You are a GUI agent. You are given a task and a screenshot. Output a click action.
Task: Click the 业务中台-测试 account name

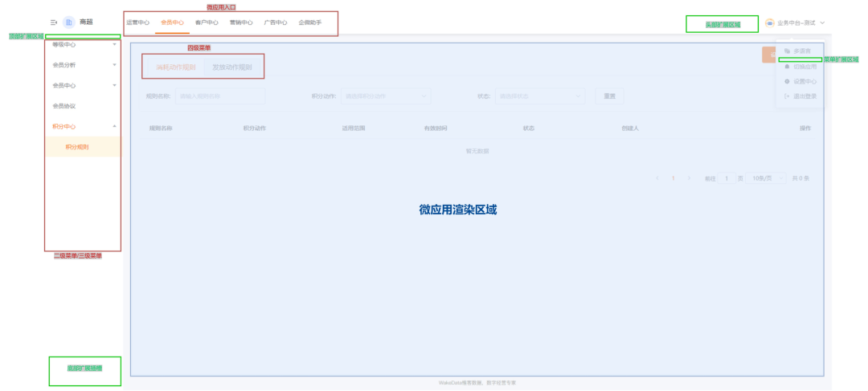tap(796, 23)
